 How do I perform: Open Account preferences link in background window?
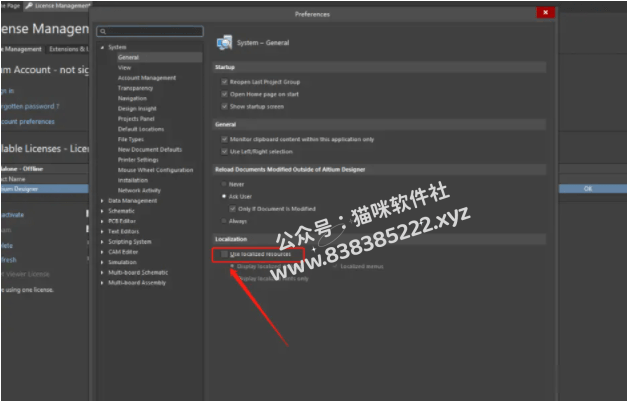click(27, 122)
